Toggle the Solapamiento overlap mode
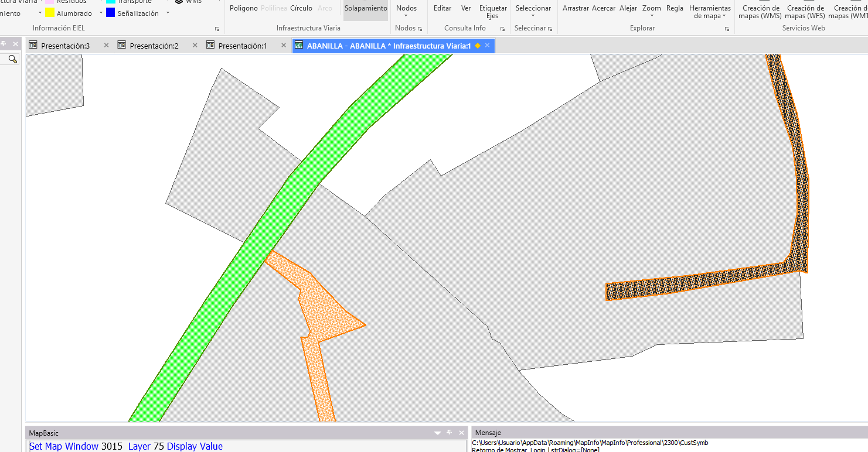 coord(366,8)
